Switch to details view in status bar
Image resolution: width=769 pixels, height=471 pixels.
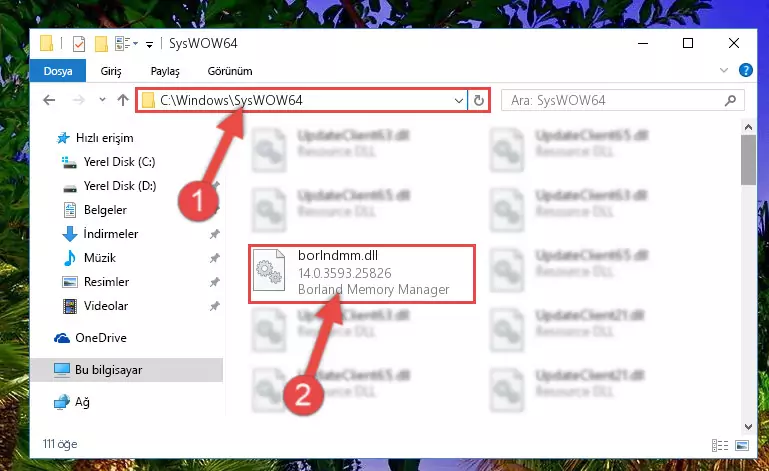[720, 445]
